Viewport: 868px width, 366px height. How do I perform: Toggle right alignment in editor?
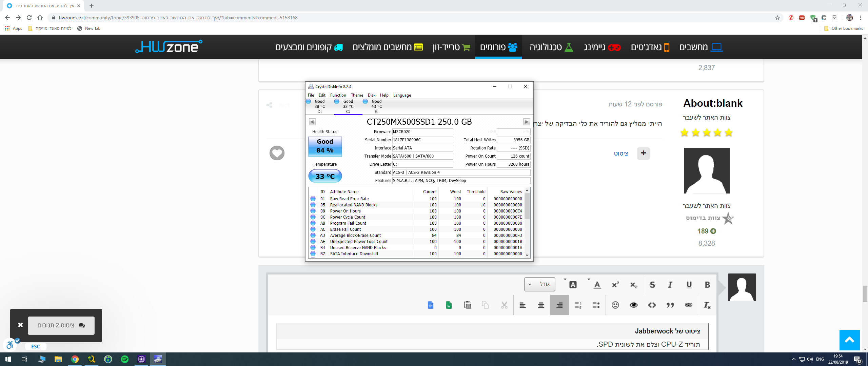pyautogui.click(x=559, y=305)
